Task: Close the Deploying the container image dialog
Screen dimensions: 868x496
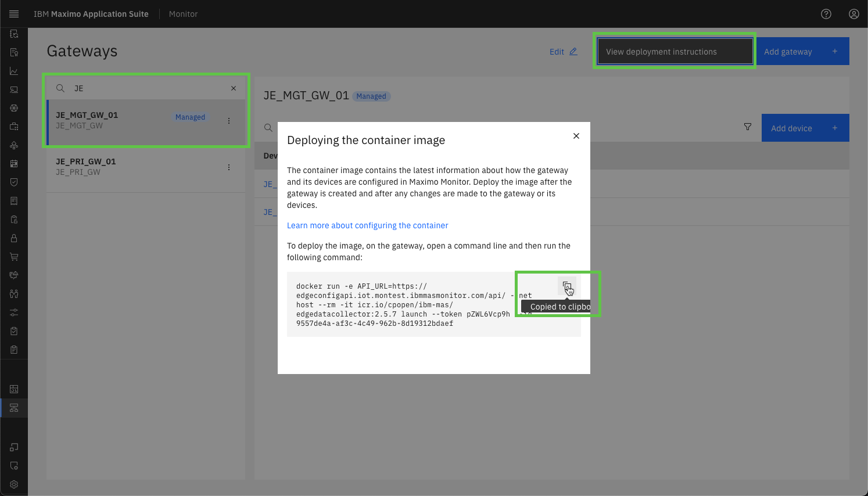Action: pyautogui.click(x=576, y=136)
